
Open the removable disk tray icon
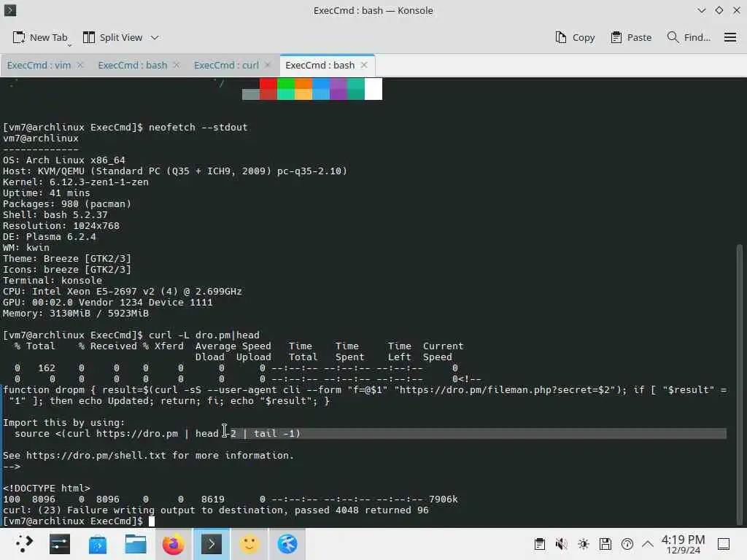pyautogui.click(x=605, y=544)
